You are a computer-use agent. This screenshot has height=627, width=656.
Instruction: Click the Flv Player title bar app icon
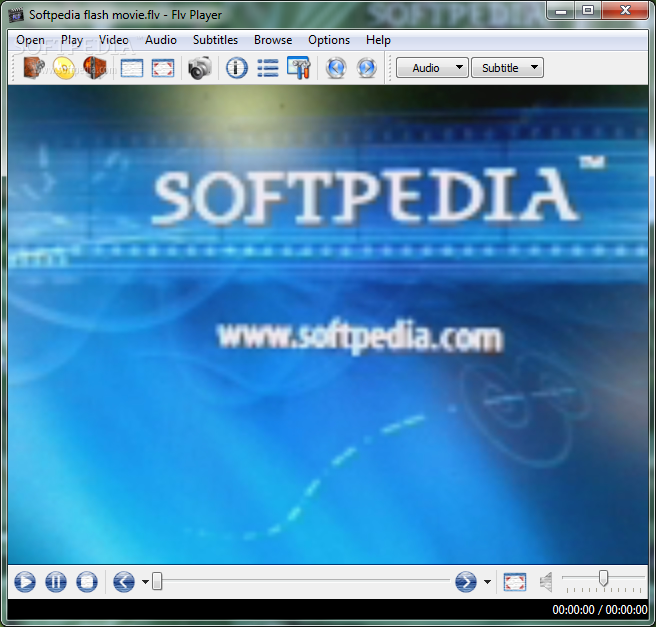pos(16,15)
